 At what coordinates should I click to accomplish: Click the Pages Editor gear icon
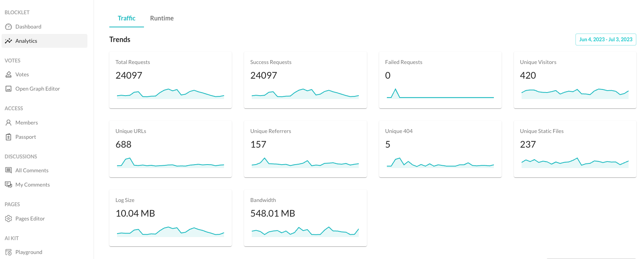point(8,219)
